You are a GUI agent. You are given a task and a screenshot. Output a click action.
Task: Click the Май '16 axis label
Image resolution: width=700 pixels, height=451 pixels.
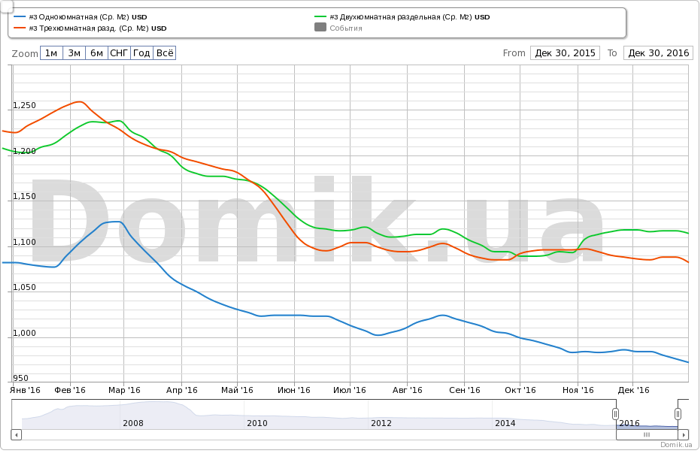click(237, 390)
